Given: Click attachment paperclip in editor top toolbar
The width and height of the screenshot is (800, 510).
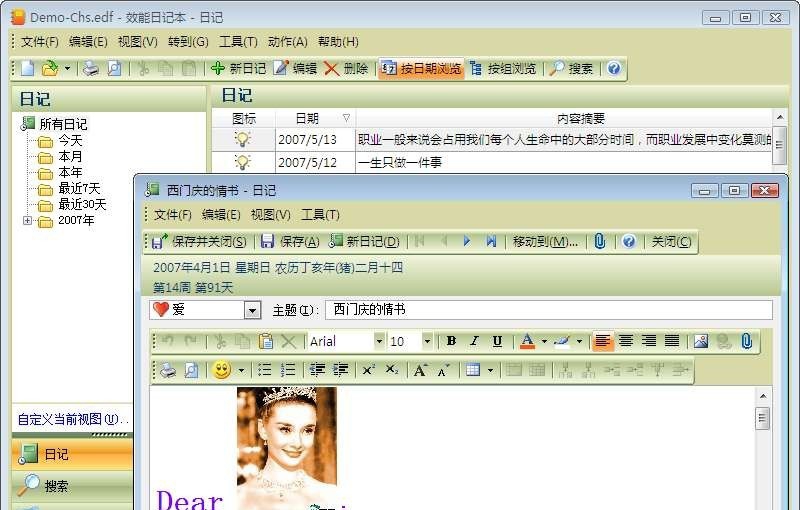Looking at the screenshot, I should pyautogui.click(x=600, y=241).
